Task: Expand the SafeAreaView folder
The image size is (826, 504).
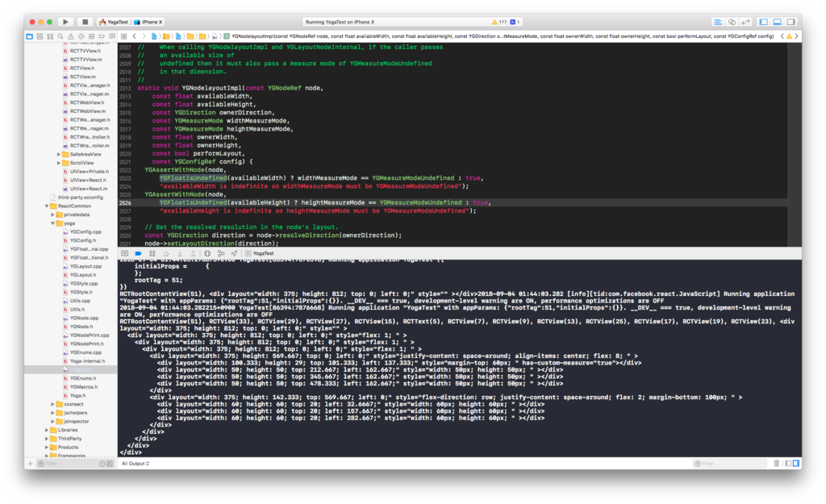Action: (58, 154)
